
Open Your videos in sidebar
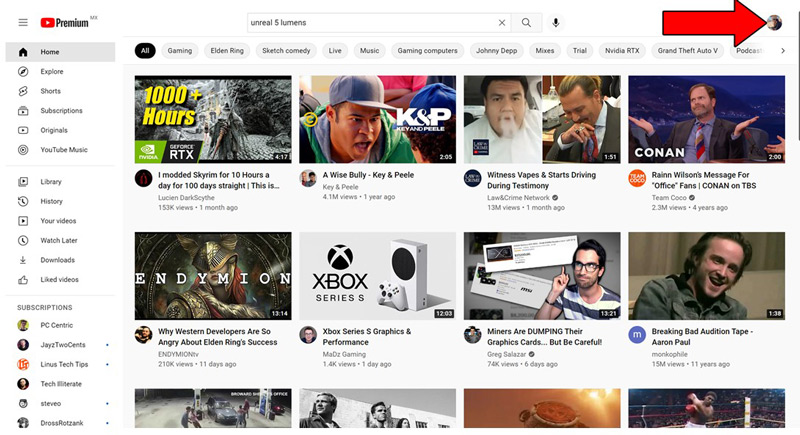coord(60,221)
